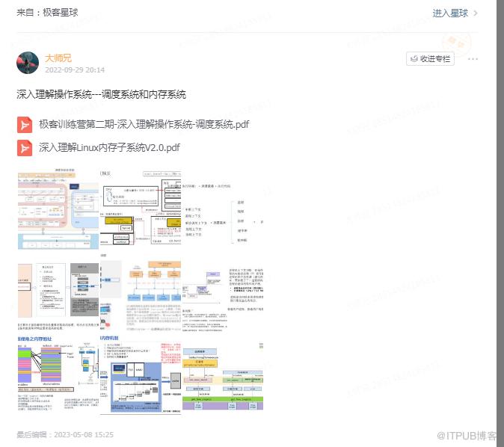Click the PDF icon for 调度系统.pdf
504x447 pixels.
pyautogui.click(x=25, y=125)
